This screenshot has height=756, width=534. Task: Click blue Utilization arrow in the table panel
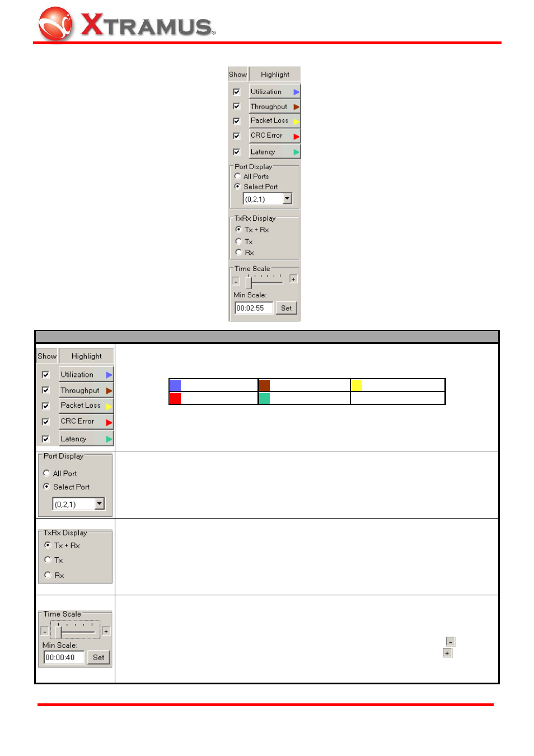point(109,375)
